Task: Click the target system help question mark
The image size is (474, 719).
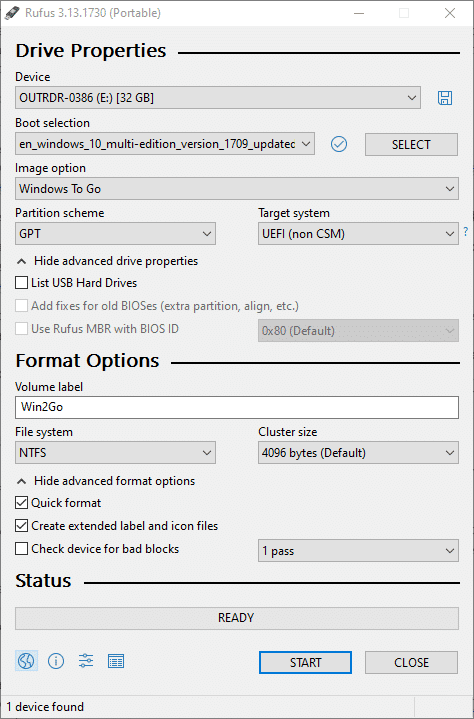Action: pos(466,232)
